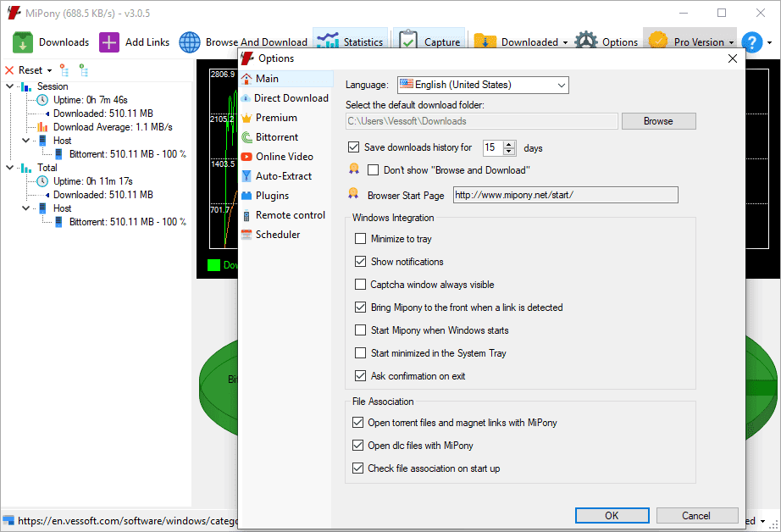781x532 pixels.
Task: Click the Capture clipboard icon
Action: [x=408, y=41]
